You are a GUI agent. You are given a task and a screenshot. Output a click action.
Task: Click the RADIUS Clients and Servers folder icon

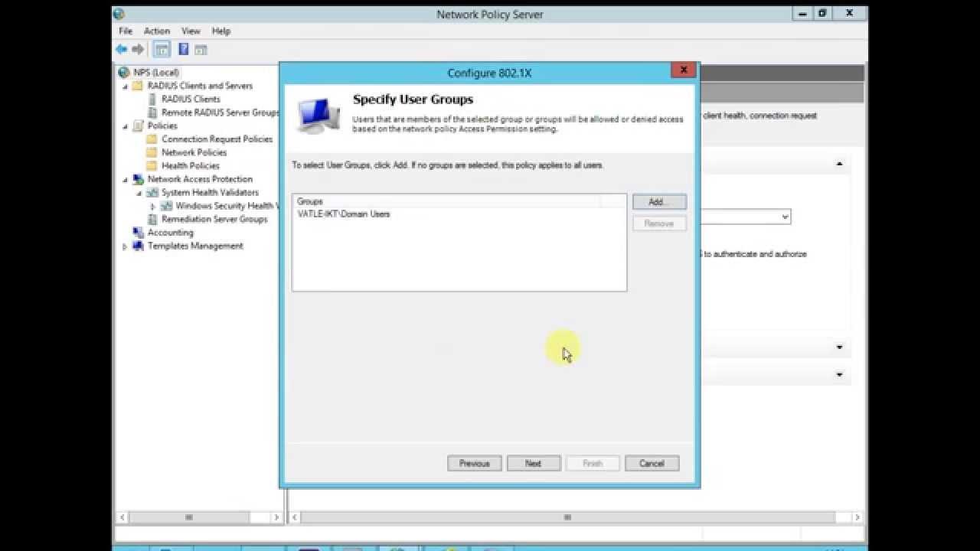click(138, 86)
